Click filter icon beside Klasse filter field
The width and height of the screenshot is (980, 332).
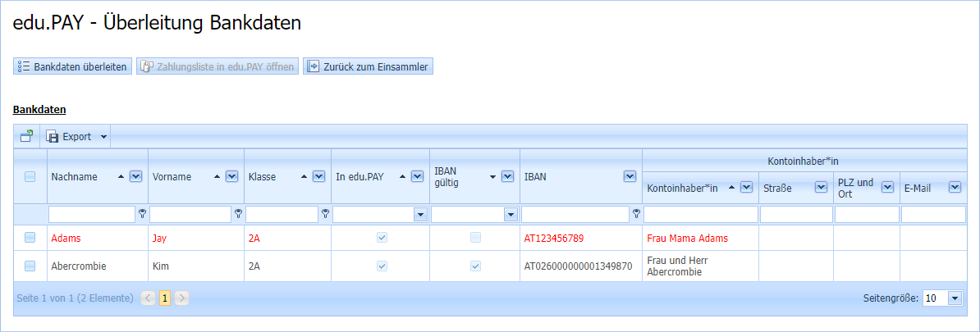pyautogui.click(x=325, y=214)
